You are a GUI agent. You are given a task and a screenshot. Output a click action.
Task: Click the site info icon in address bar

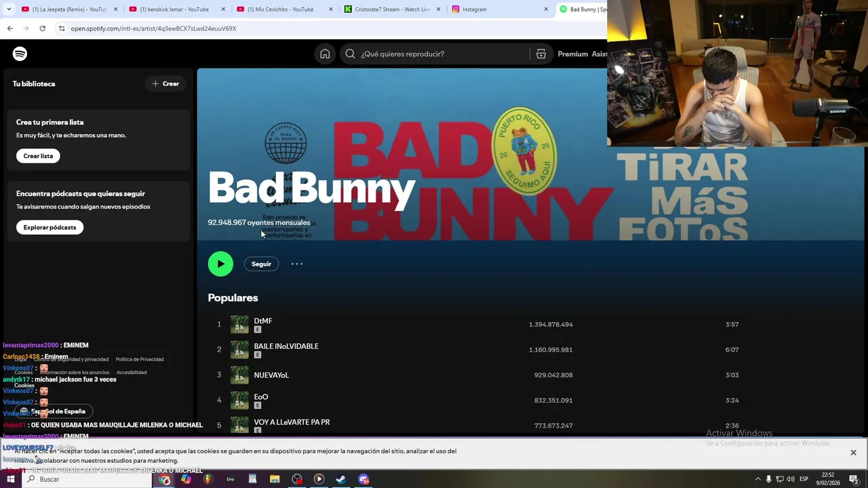coord(62,28)
